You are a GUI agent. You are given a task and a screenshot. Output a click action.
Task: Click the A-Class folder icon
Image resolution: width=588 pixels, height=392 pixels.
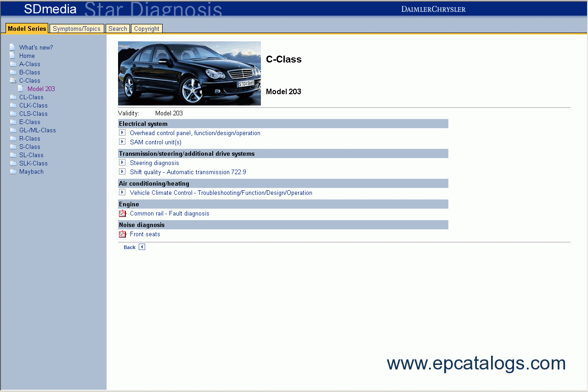pyautogui.click(x=13, y=64)
